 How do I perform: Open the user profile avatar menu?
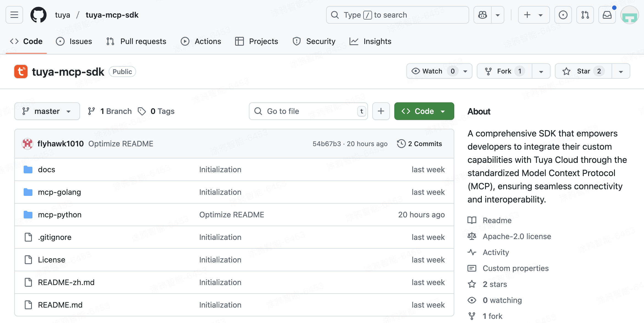pos(629,15)
